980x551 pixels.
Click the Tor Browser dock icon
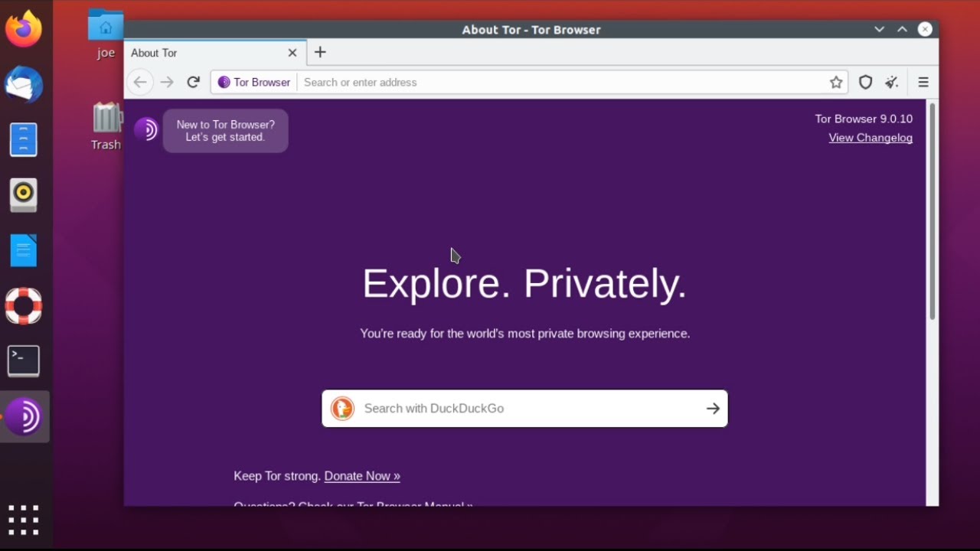pyautogui.click(x=24, y=417)
